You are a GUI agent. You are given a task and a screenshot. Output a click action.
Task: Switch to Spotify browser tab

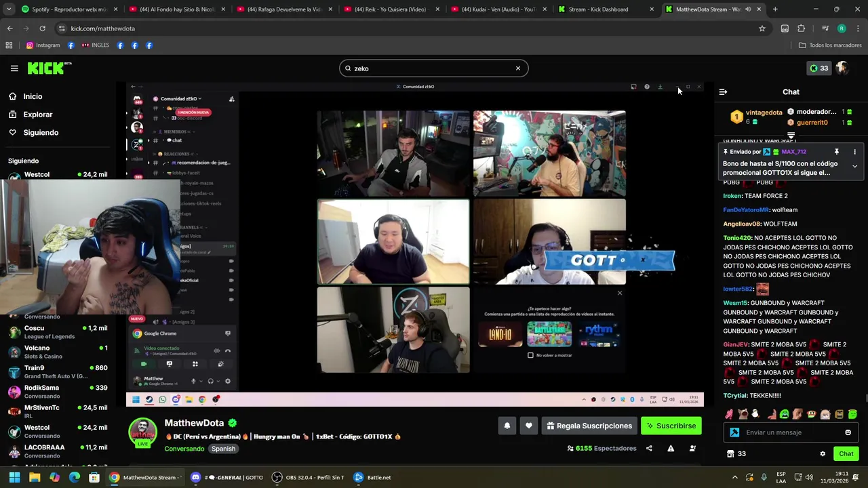click(68, 9)
